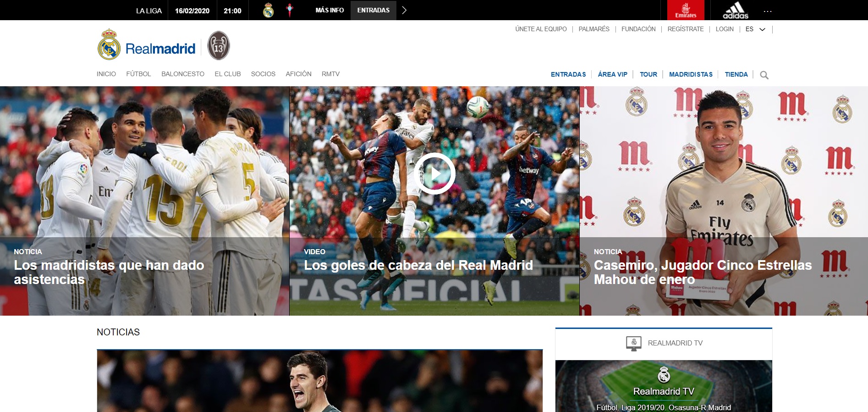Viewport: 868px width, 412px height.
Task: Click the LOGIN link
Action: (725, 29)
